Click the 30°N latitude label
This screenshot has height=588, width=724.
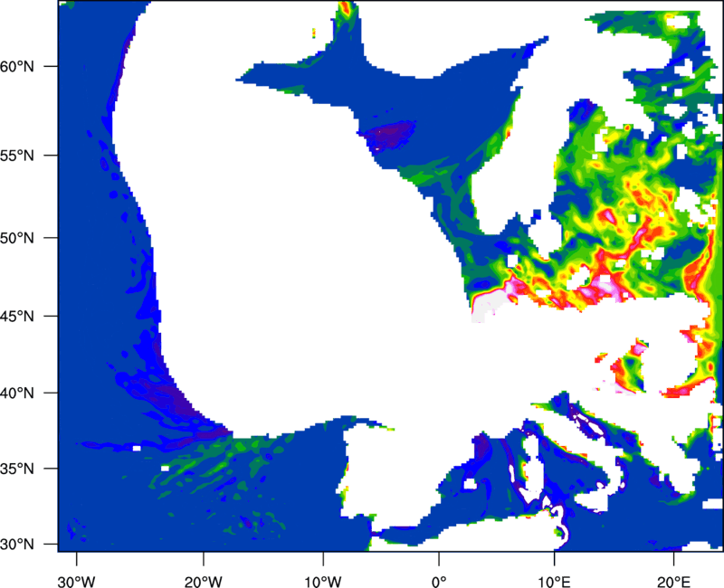click(17, 545)
